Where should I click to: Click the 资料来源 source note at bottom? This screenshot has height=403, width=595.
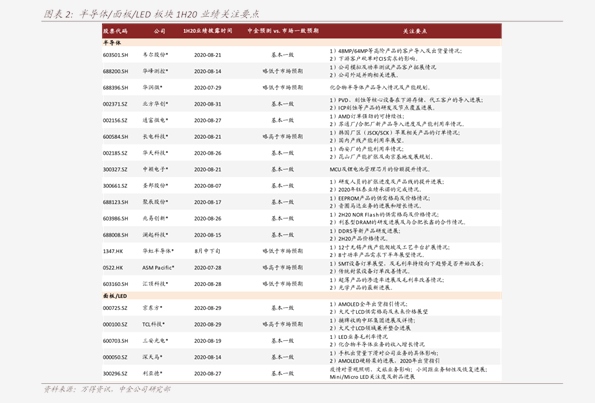point(107,389)
